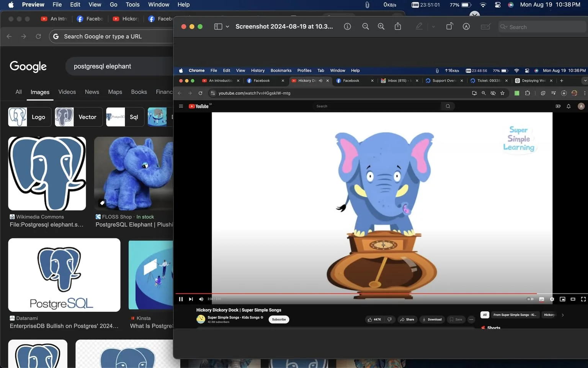This screenshot has width=588, height=368.
Task: Click the Vector filter chip
Action: click(x=78, y=117)
